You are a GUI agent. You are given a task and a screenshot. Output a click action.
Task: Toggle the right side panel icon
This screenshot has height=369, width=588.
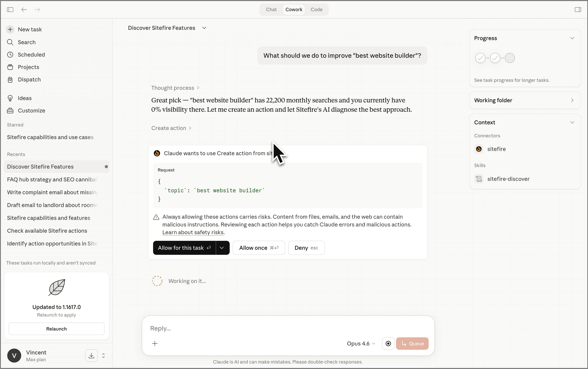578,10
